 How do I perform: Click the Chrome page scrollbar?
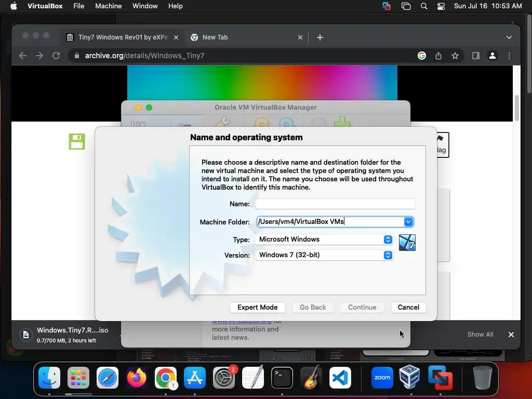point(517,108)
